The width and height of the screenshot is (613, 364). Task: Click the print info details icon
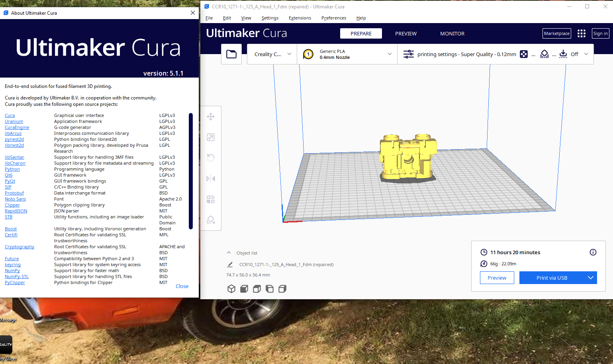[x=593, y=252]
